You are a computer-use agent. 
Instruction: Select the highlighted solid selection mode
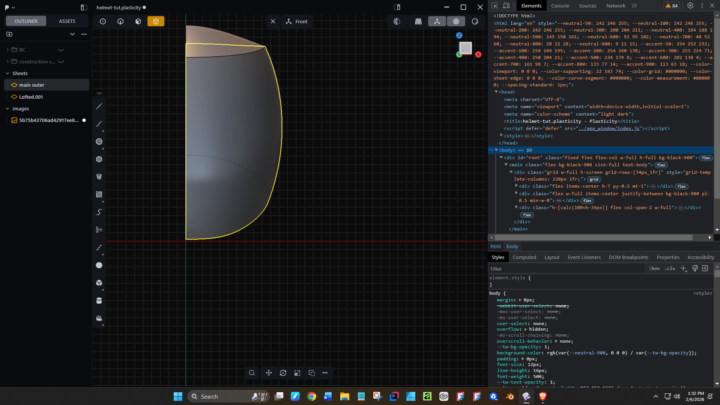coord(156,21)
